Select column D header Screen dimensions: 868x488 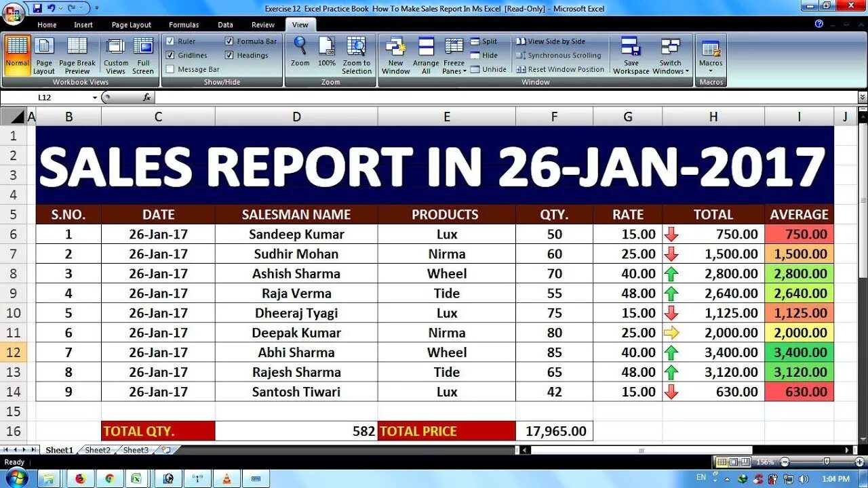tap(296, 117)
